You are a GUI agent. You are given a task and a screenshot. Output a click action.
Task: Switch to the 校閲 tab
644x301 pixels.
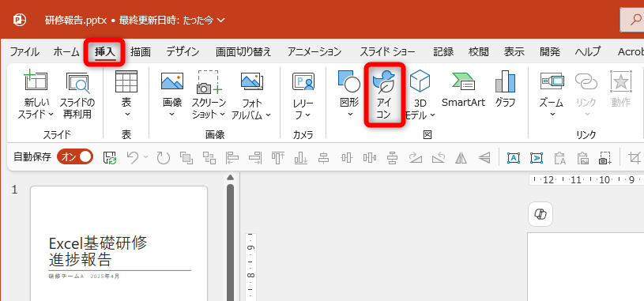[x=479, y=51]
